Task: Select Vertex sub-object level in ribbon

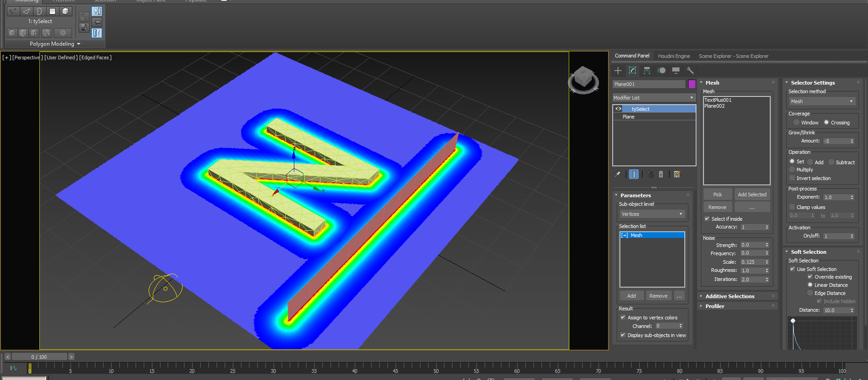Action: (13, 11)
